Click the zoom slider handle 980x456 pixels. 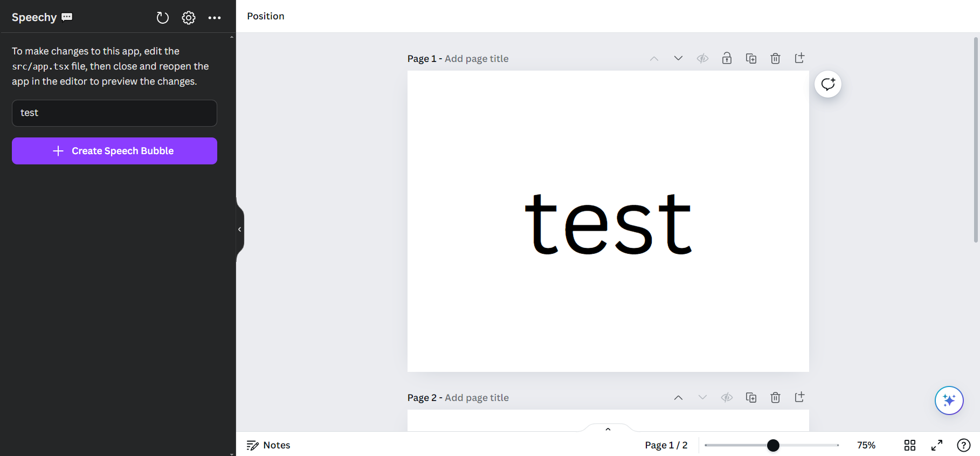(x=773, y=445)
